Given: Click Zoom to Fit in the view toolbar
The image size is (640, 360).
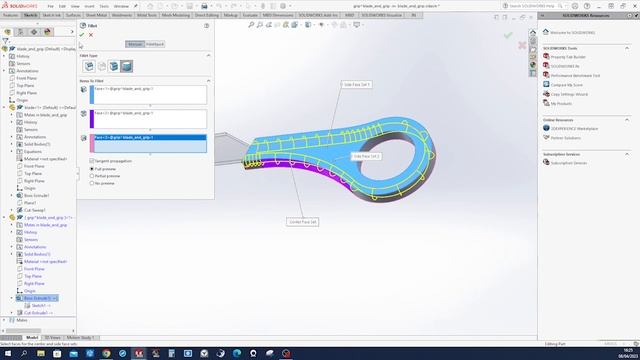Looking at the screenshot, I should pos(251,25).
